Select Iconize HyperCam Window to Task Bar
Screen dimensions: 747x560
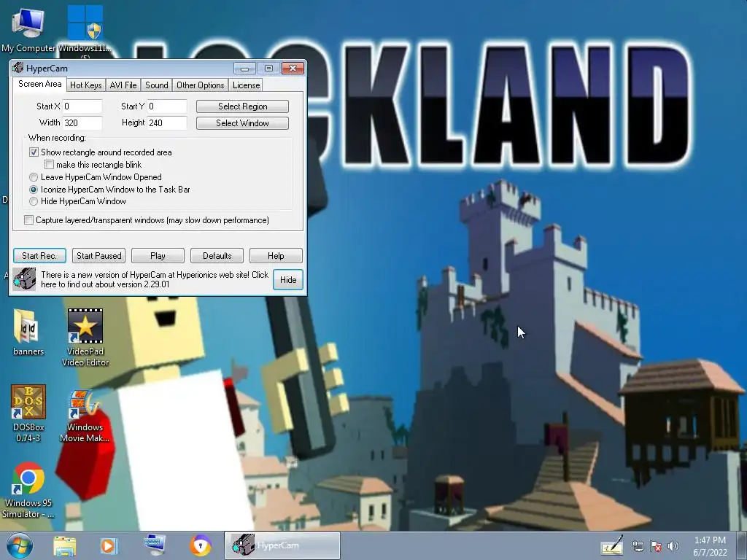click(x=34, y=190)
